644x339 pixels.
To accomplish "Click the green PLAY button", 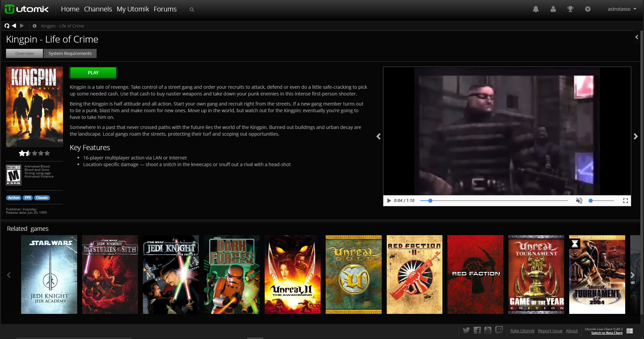I will coord(93,73).
